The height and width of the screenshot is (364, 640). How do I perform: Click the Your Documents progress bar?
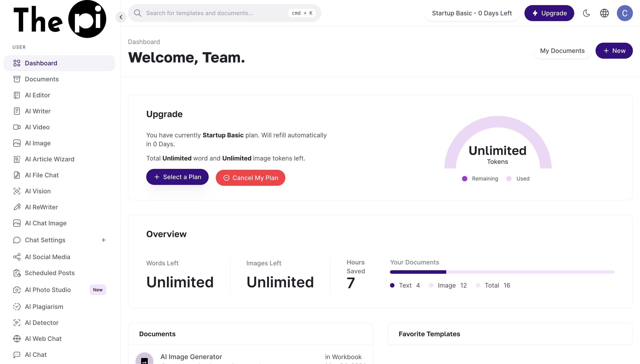(502, 272)
